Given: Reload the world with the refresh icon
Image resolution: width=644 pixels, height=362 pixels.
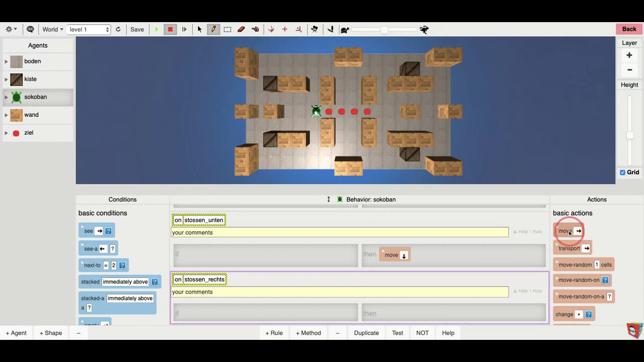Looking at the screenshot, I should tap(118, 29).
